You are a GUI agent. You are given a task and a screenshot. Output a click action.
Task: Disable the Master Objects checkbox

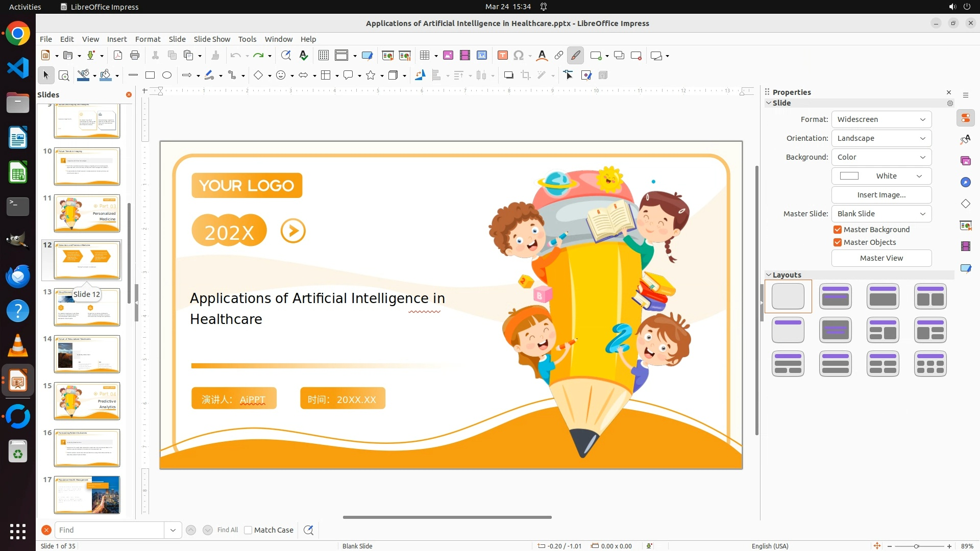838,242
